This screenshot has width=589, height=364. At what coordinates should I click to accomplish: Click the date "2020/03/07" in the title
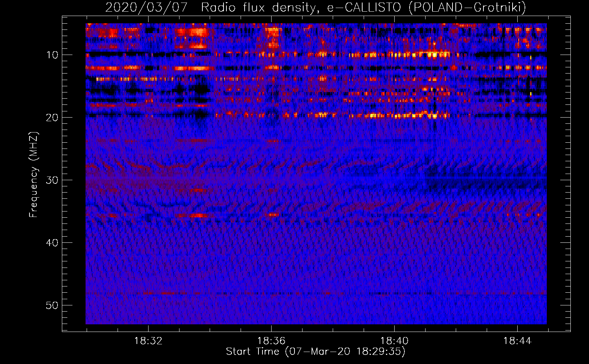click(x=146, y=7)
